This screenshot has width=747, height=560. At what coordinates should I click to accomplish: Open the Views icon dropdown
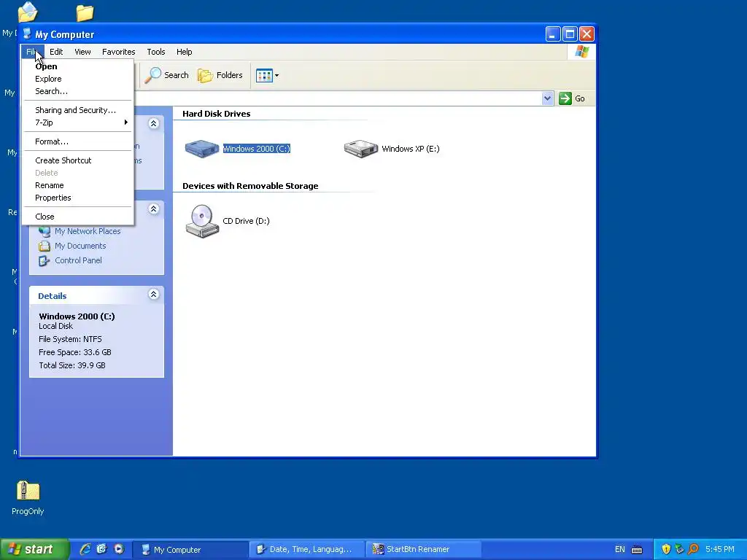(267, 75)
